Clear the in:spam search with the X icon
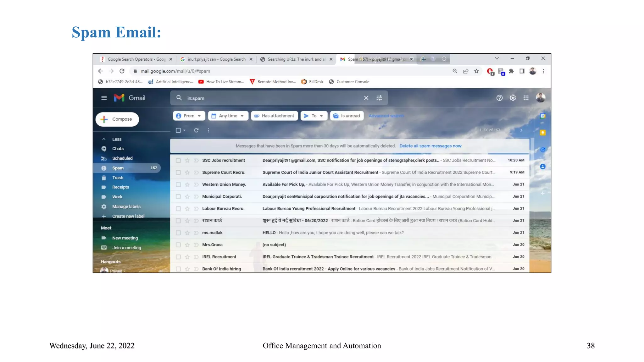 pyautogui.click(x=366, y=98)
